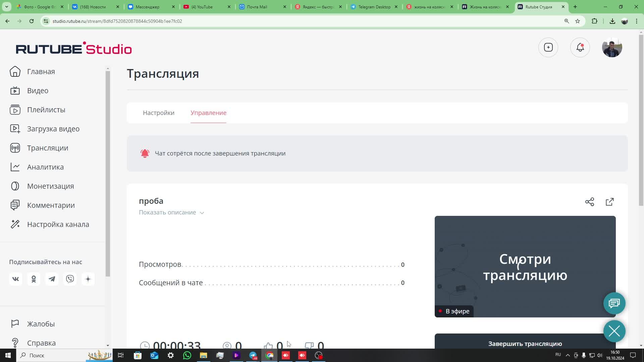Click the Смотри трансляцию stream preview
This screenshot has height=362, width=644.
(525, 266)
